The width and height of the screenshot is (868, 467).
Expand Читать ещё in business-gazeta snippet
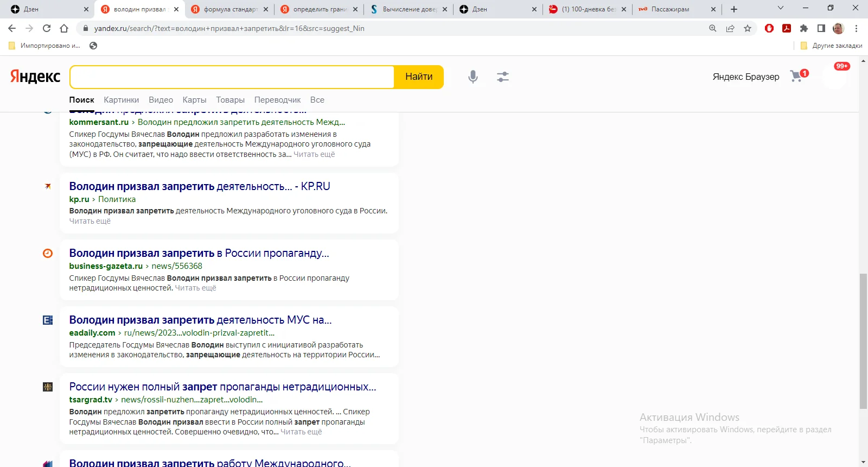[195, 288]
